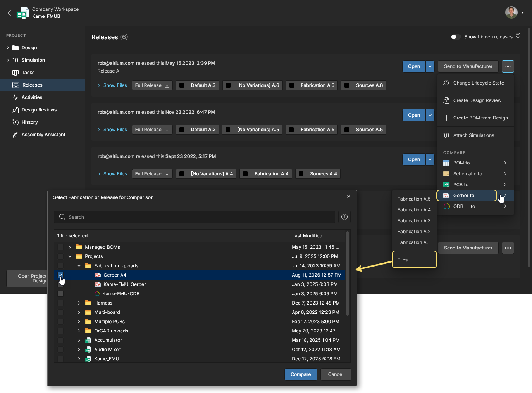
Task: Expand the Simulation section in sidebar
Action: point(8,60)
